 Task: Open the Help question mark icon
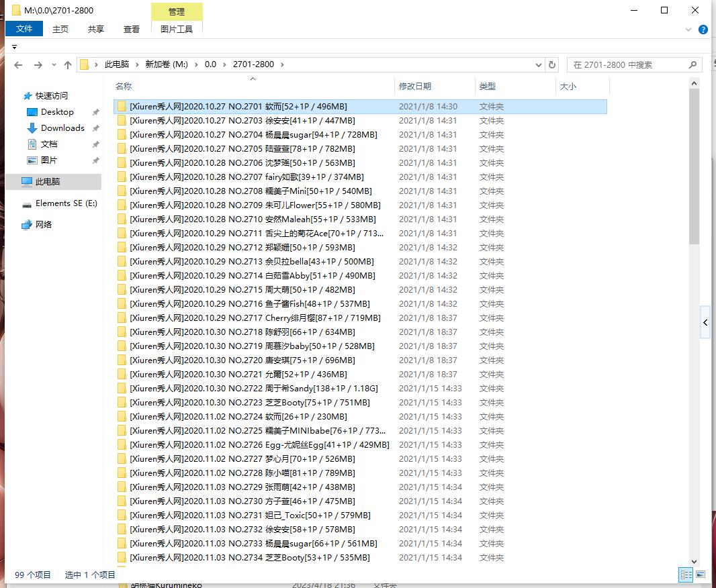[703, 30]
